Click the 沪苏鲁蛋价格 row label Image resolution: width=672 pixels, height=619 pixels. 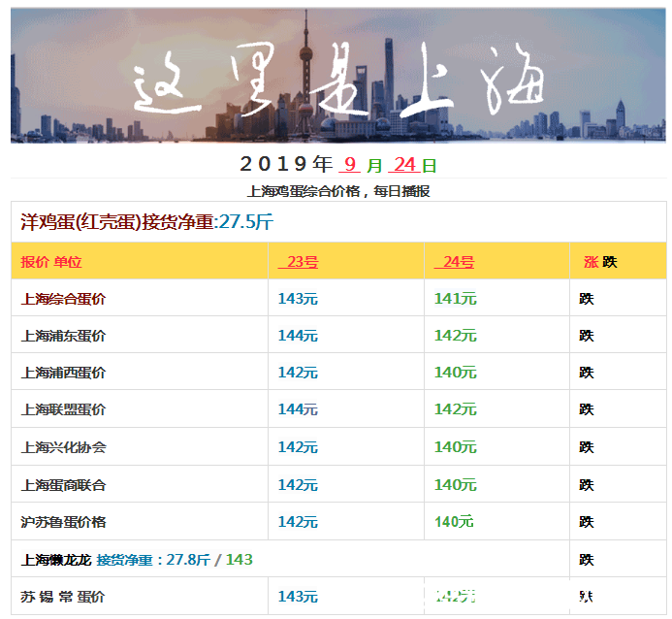63,522
